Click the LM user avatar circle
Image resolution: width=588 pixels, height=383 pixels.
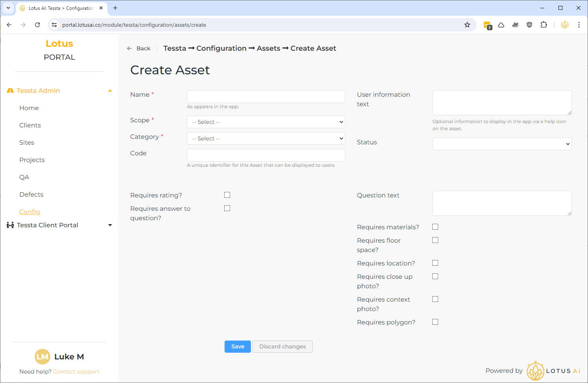tap(42, 357)
